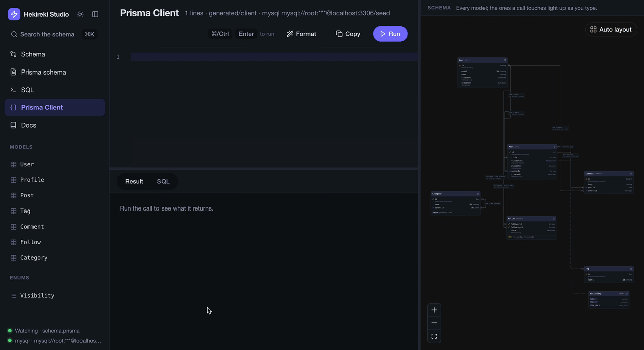Screen dimensions: 644x350
Task: Click the Docs book icon
Action: coord(14,125)
